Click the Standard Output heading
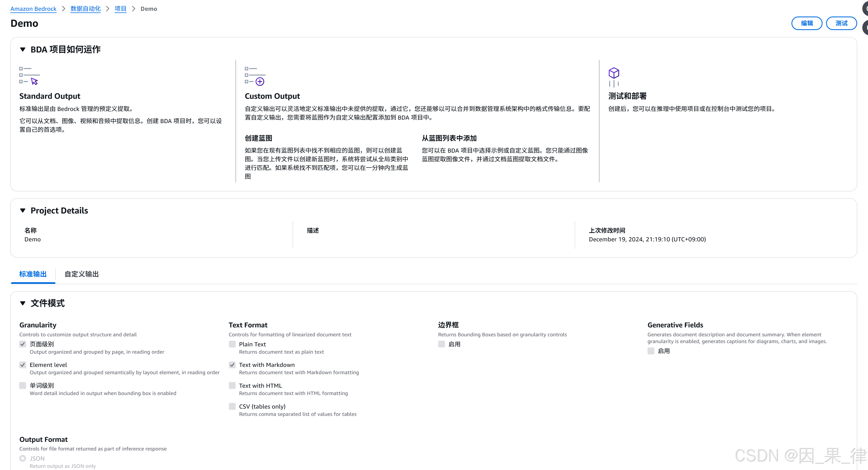Image resolution: width=868 pixels, height=470 pixels. click(x=50, y=96)
